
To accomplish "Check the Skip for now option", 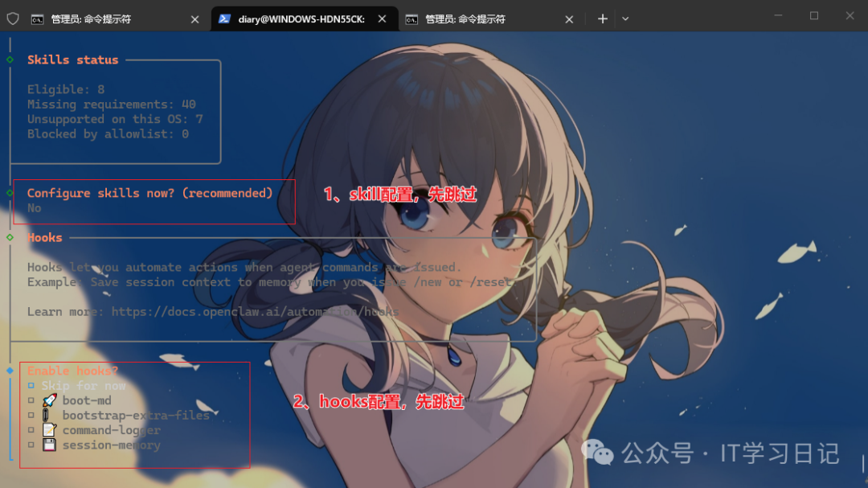I will 31,386.
